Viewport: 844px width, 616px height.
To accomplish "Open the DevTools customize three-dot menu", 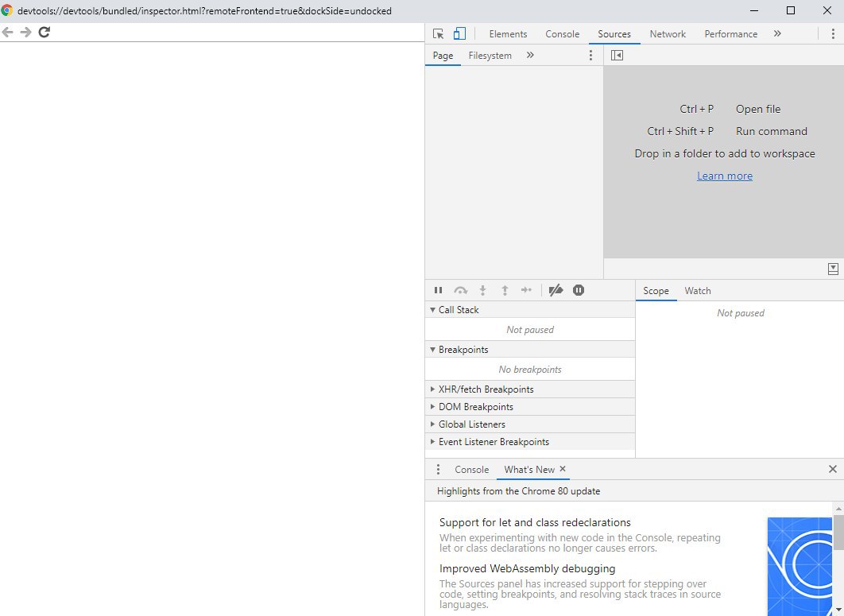I will coord(833,34).
